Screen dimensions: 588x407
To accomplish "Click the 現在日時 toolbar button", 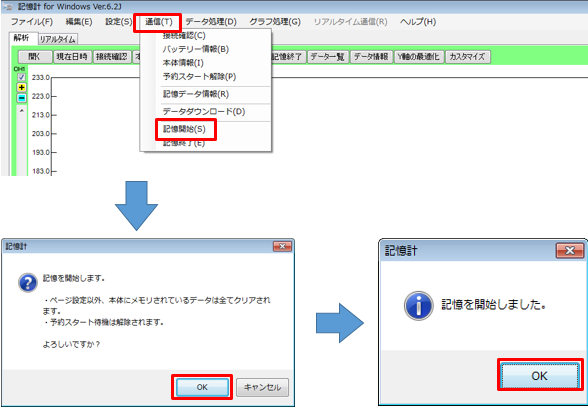I will coord(72,57).
